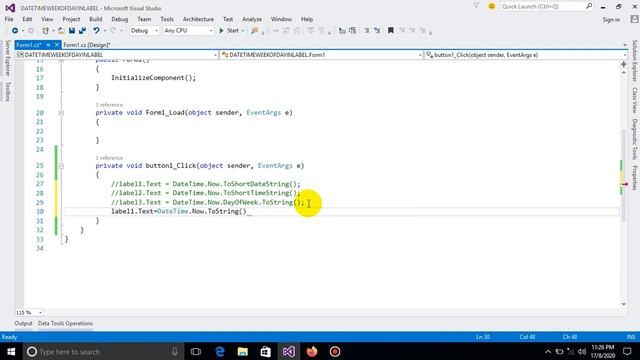The height and width of the screenshot is (360, 640).
Task: Open the Tools menu
Action: pyautogui.click(x=167, y=19)
